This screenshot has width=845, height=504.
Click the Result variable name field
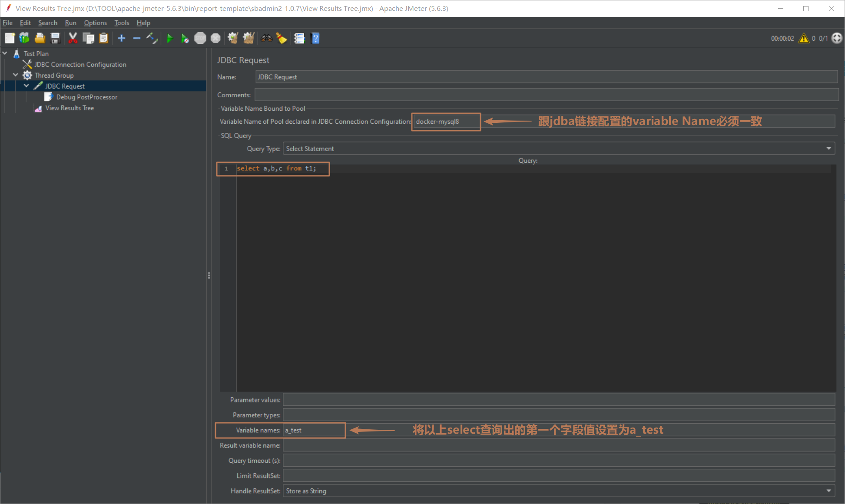pos(559,445)
